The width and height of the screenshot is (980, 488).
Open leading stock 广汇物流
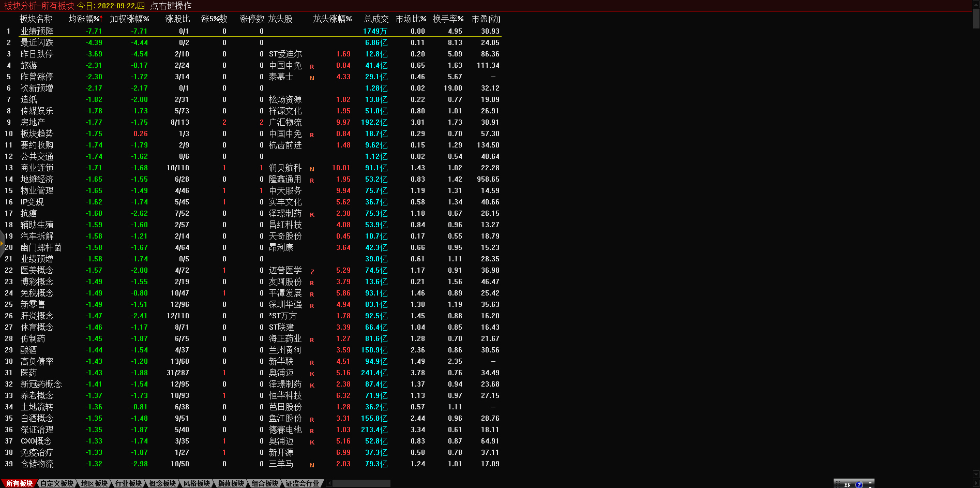point(285,123)
